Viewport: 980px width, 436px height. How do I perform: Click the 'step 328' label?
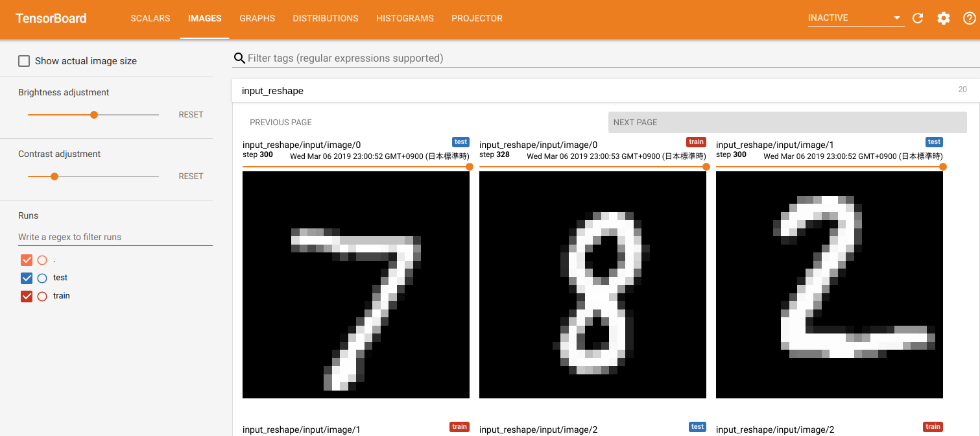click(494, 155)
